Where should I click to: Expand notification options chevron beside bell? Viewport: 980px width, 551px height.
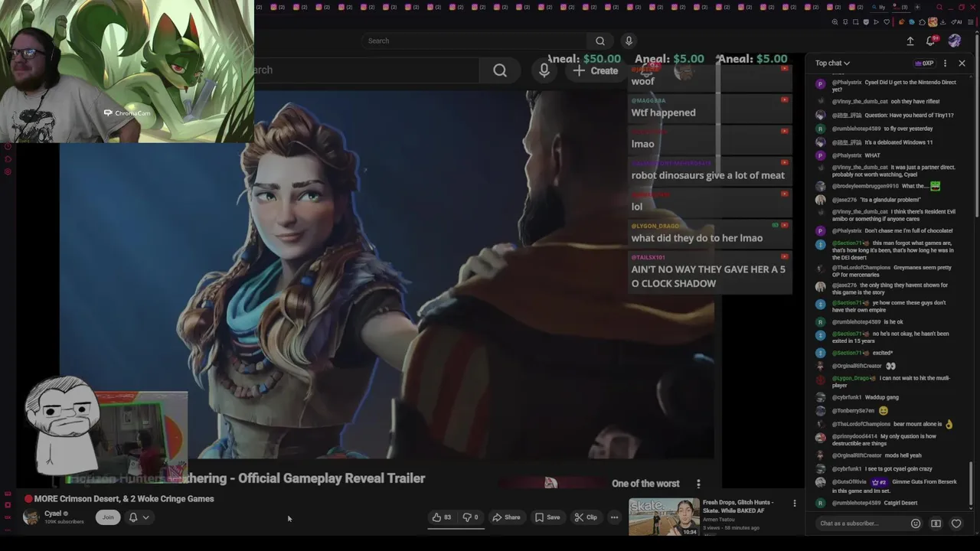(x=145, y=517)
